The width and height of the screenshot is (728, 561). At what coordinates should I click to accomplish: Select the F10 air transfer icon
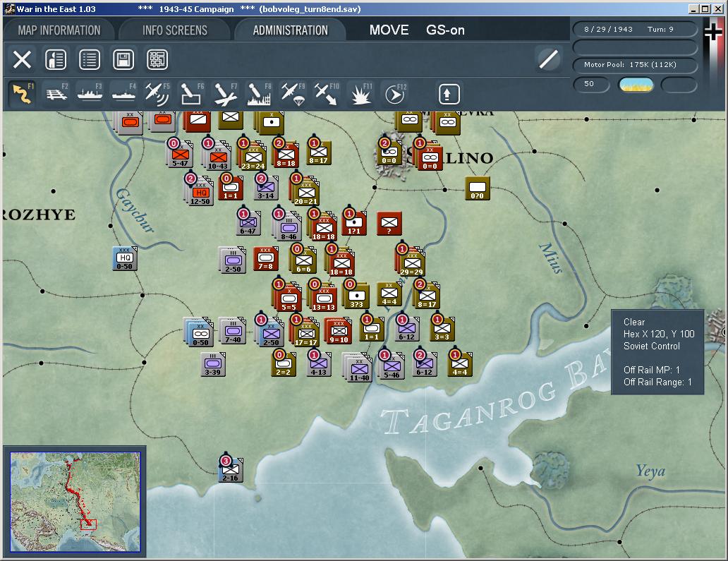(327, 93)
